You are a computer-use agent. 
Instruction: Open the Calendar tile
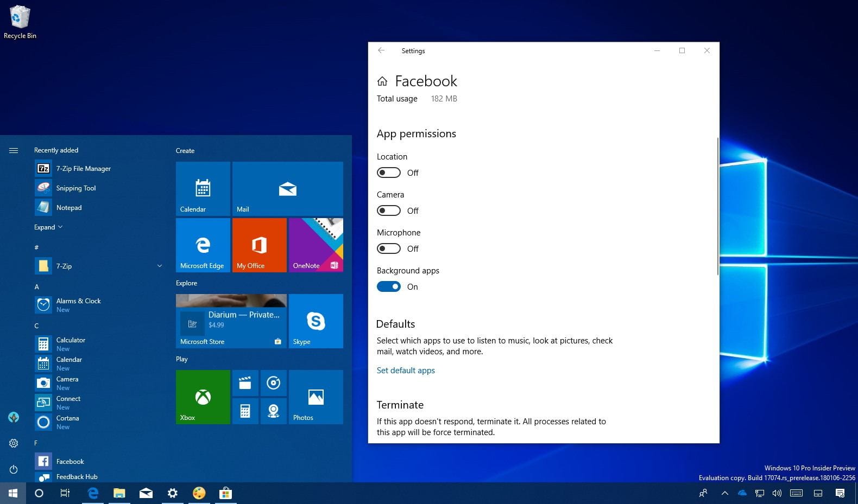click(203, 189)
